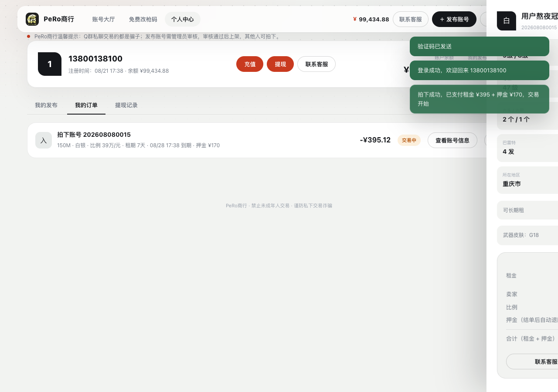This screenshot has height=392, width=558.
Task: Switch to the 我的发布 tab
Action: coord(46,105)
